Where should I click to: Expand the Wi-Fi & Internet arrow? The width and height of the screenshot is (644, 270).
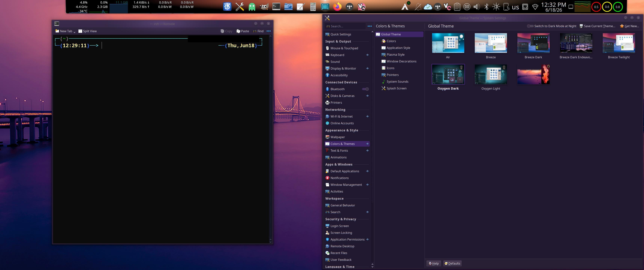pos(367,116)
